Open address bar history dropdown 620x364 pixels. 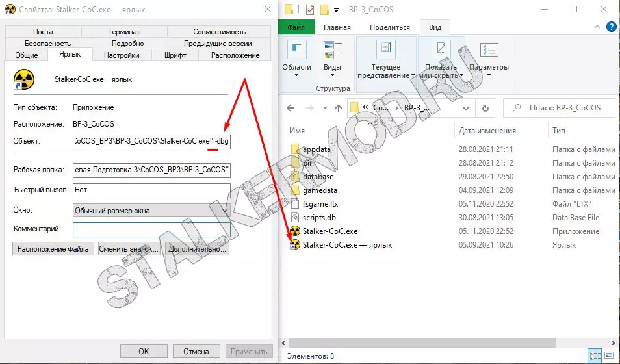pyautogui.click(x=466, y=109)
